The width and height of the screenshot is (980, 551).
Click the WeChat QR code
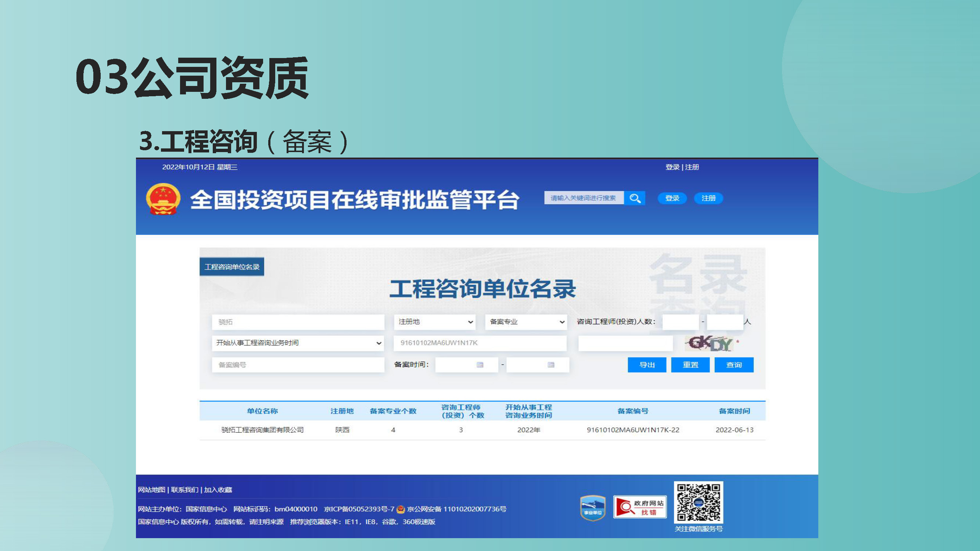click(x=699, y=503)
